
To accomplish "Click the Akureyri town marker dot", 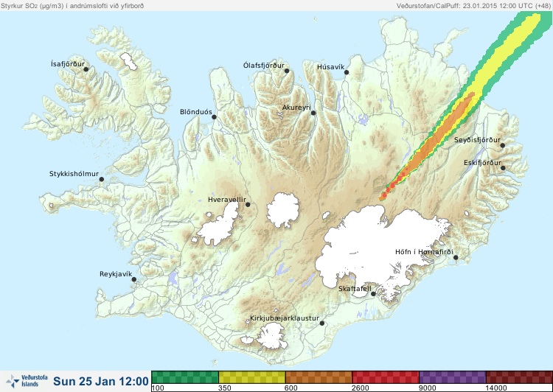I will coord(313,113).
